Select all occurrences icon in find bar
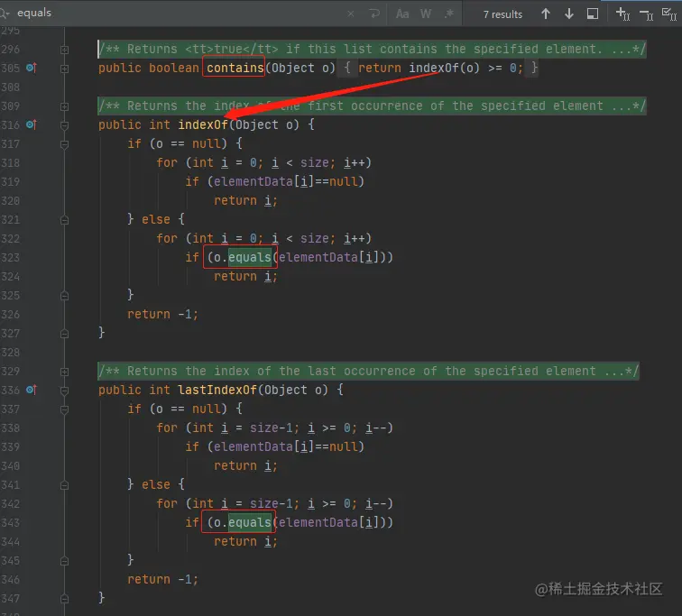The height and width of the screenshot is (616, 682). [669, 14]
